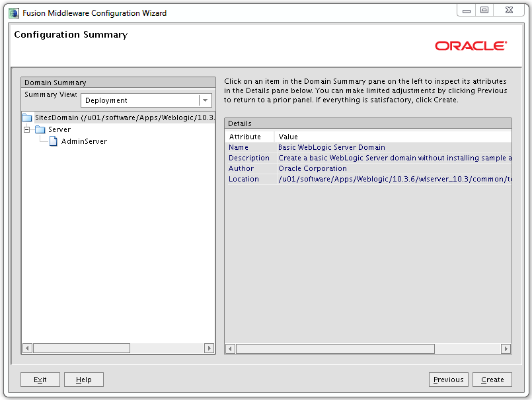Click the Details pane horizontal scrollbar thumb
The image size is (532, 400).
pyautogui.click(x=335, y=349)
